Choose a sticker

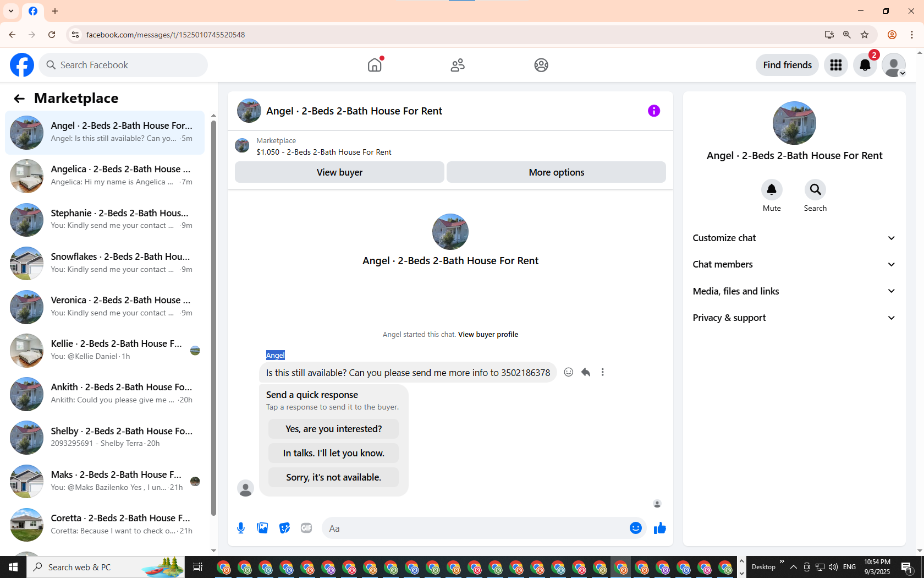coord(284,528)
